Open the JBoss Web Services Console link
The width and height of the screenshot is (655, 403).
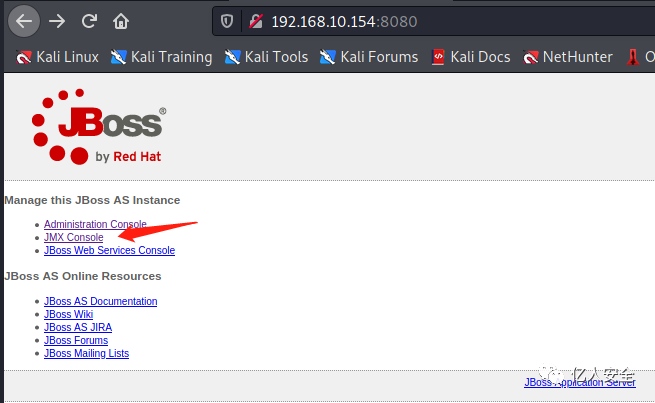tap(109, 250)
